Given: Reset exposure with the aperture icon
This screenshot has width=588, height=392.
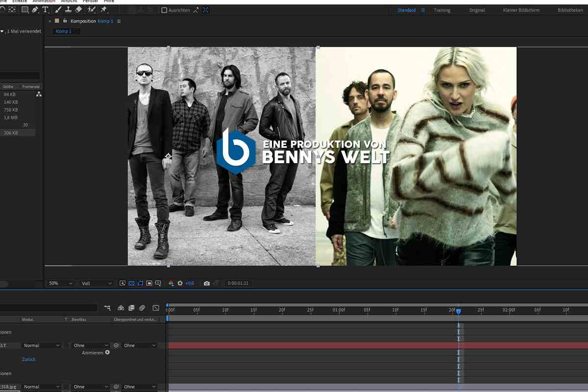Looking at the screenshot, I should tap(180, 283).
